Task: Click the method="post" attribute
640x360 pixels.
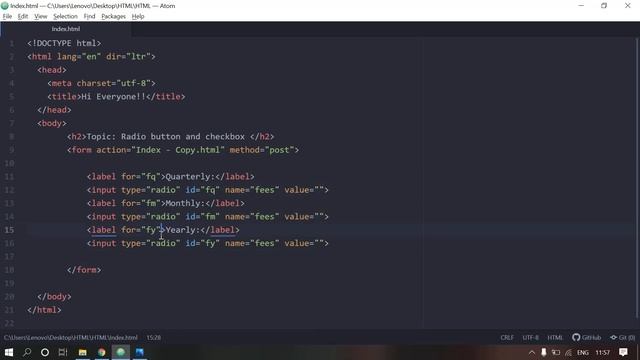Action: click(x=262, y=150)
